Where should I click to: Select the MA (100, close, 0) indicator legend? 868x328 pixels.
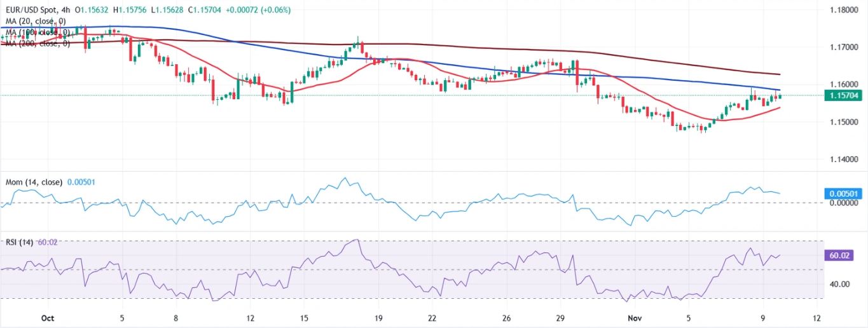[x=37, y=32]
